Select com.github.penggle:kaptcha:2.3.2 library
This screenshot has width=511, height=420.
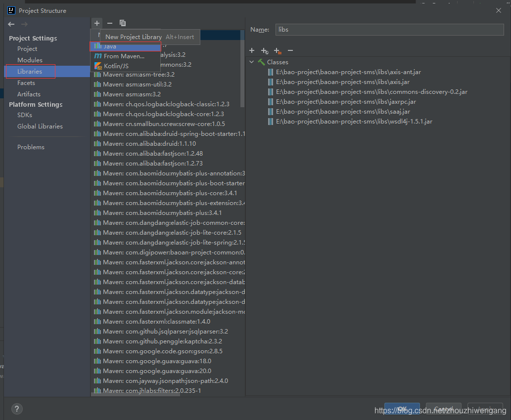(x=158, y=341)
